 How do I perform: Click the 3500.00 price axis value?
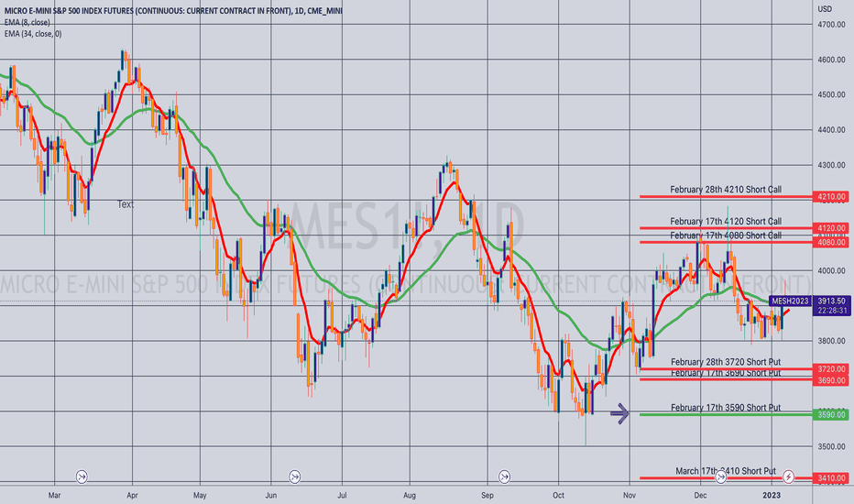[831, 447]
